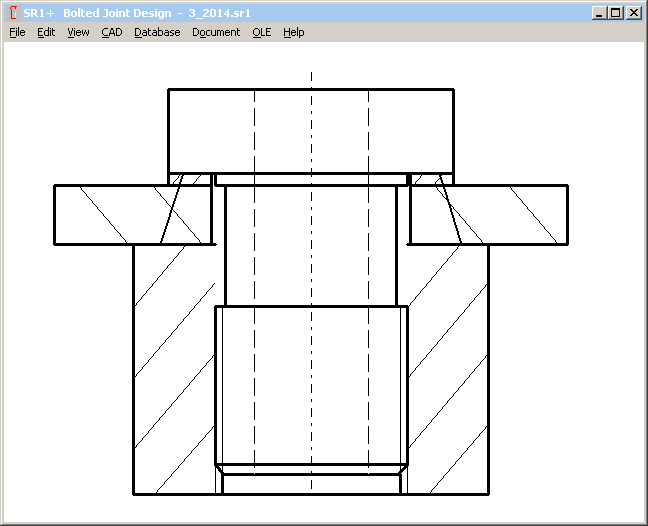
Task: Click the SR1+ application icon in title bar
Action: tap(12, 13)
